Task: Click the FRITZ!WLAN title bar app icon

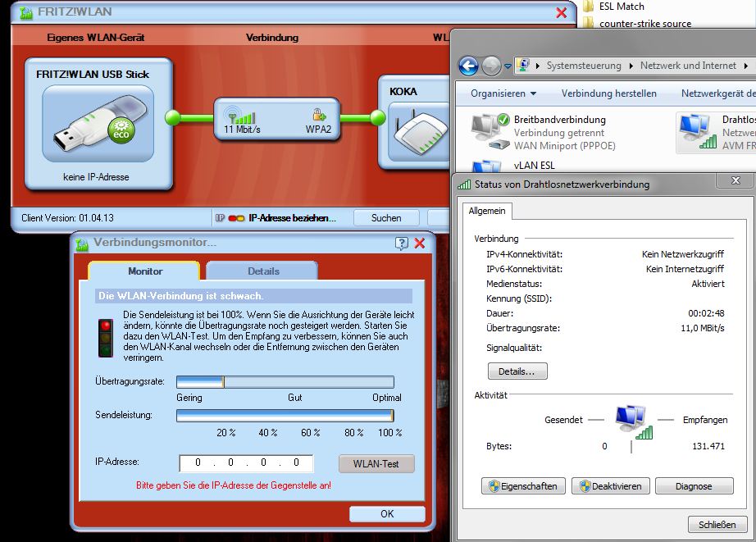Action: [x=26, y=12]
